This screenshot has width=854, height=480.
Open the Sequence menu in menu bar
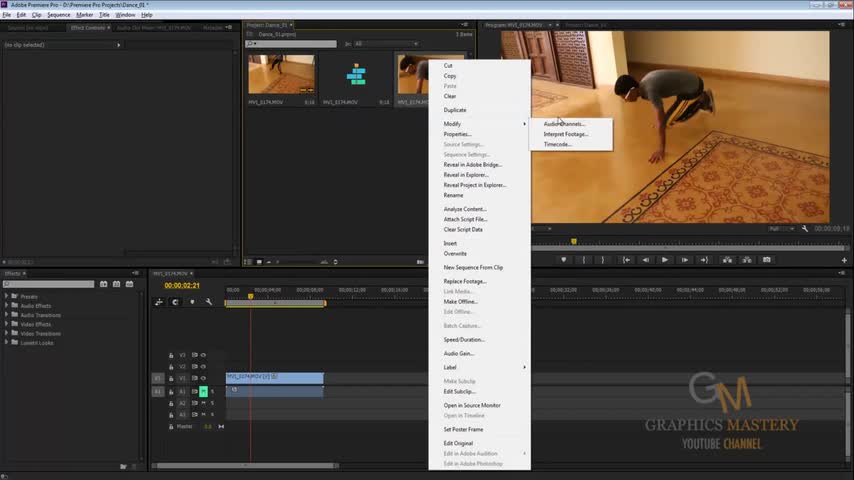(x=58, y=15)
